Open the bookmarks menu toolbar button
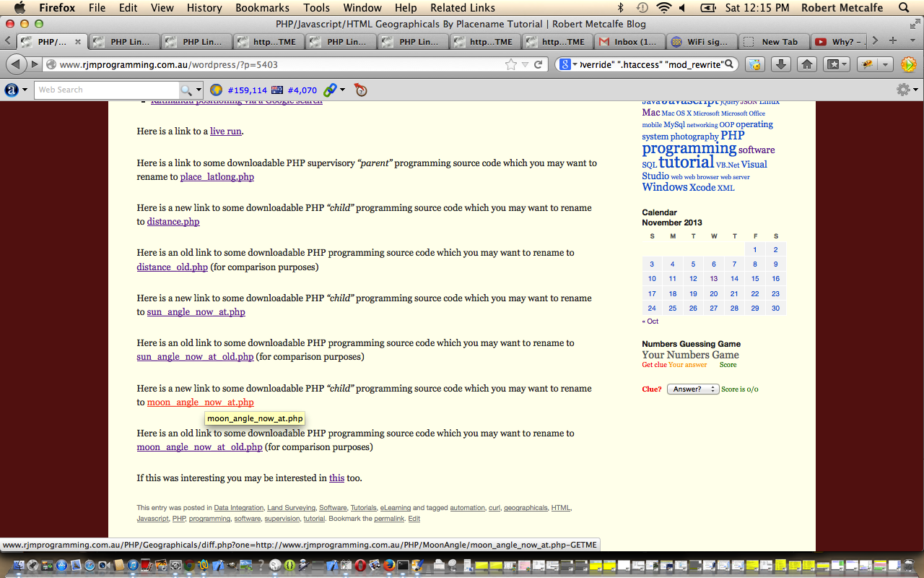The height and width of the screenshot is (578, 924). (x=837, y=64)
